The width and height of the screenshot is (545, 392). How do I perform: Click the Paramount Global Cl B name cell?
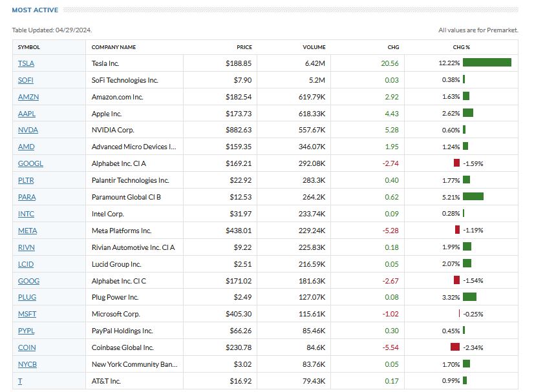point(126,197)
